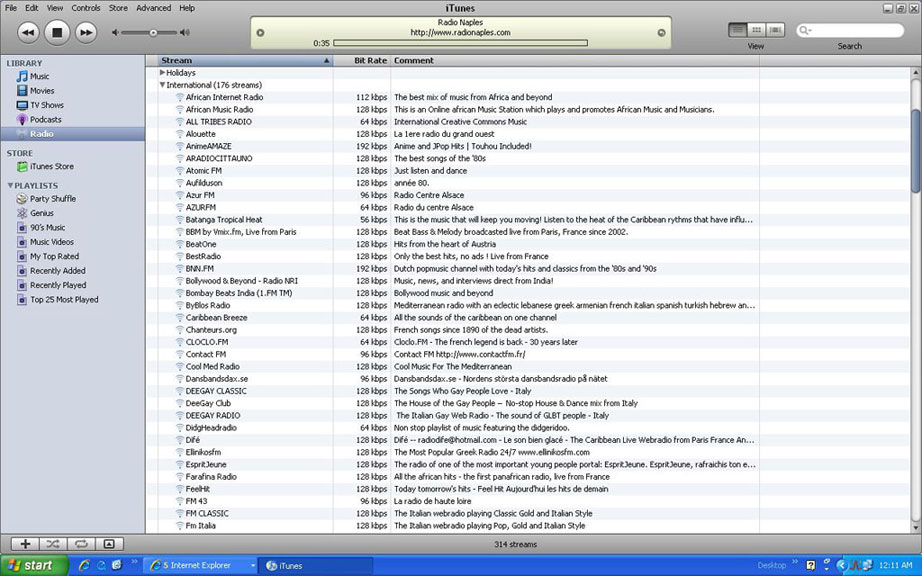Open the Podcasts library
The width and height of the screenshot is (922, 576).
click(39, 119)
